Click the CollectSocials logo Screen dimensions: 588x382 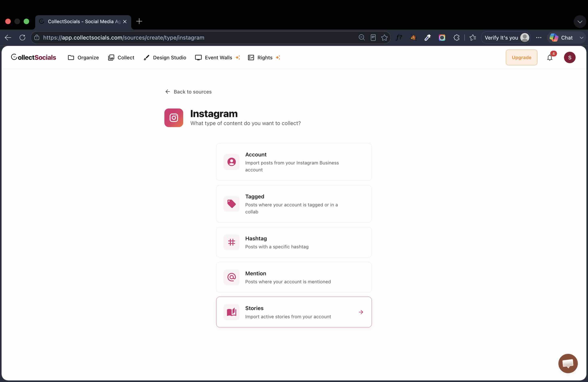(x=34, y=57)
